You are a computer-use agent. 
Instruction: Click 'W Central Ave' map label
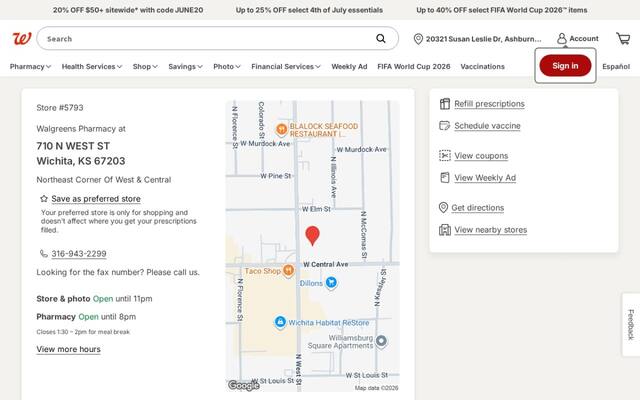tap(326, 264)
